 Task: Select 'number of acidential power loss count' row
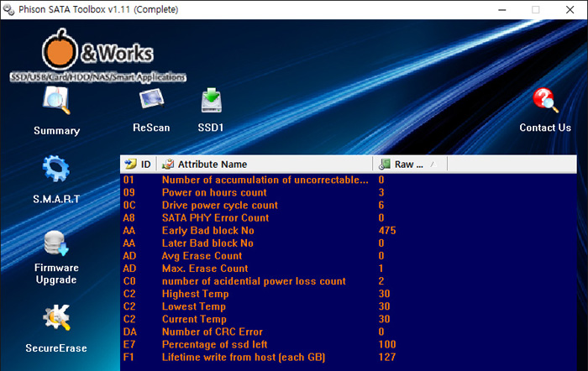click(x=349, y=281)
